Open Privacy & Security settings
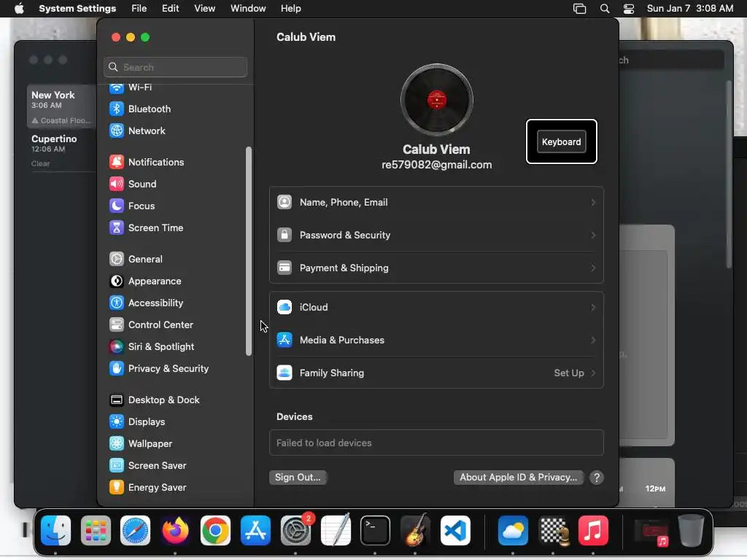 [159, 369]
